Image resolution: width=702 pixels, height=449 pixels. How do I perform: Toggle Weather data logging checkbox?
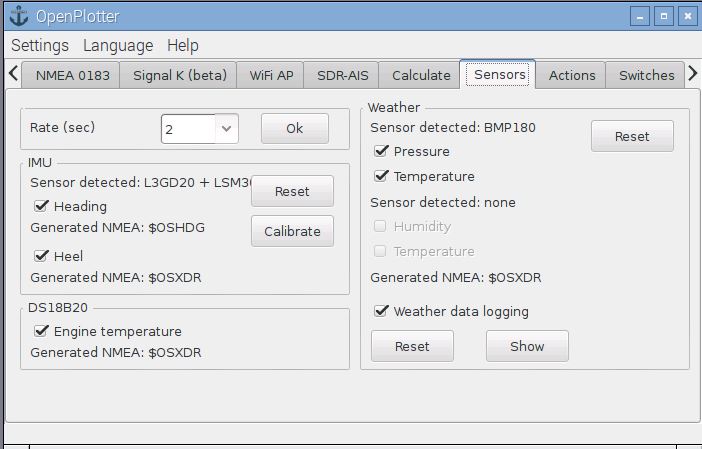click(381, 311)
